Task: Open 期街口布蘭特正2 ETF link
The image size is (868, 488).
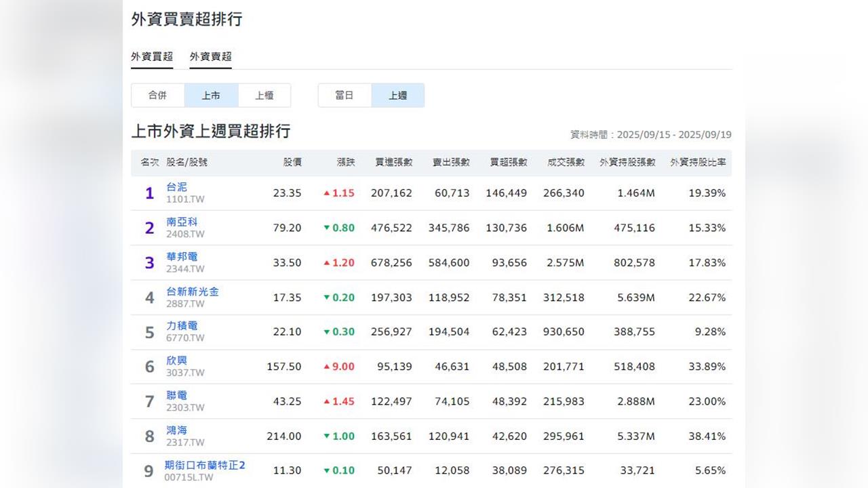Action: pyautogui.click(x=205, y=465)
